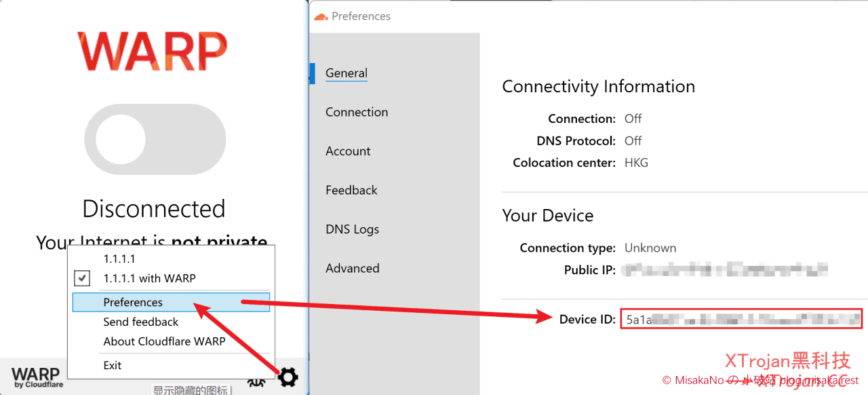The height and width of the screenshot is (395, 868).
Task: Click the Cloudflare cloud icon in the Preferences title bar
Action: click(321, 16)
